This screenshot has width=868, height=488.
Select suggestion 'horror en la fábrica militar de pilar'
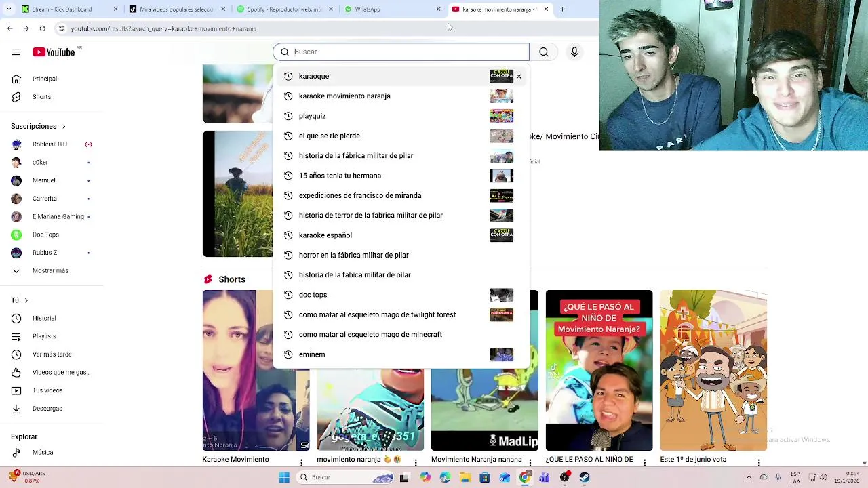tap(401, 256)
